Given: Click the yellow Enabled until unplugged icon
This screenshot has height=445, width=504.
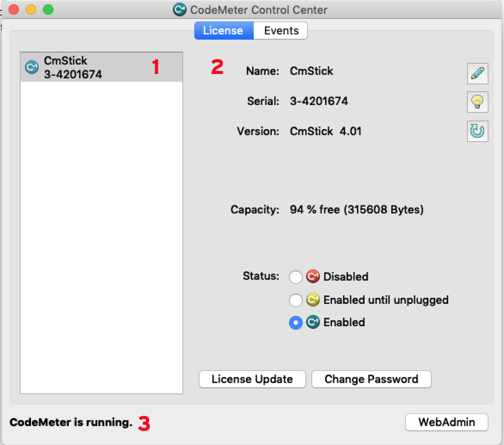Looking at the screenshot, I should click(x=313, y=300).
